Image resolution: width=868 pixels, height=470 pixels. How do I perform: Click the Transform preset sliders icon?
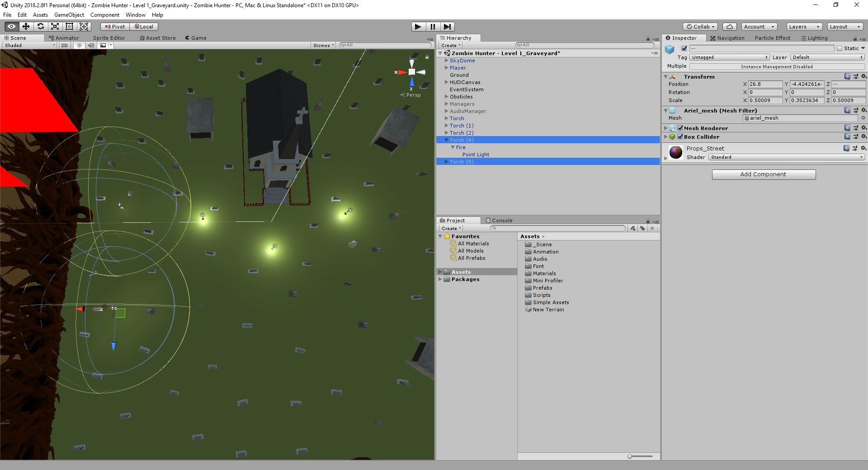855,76
